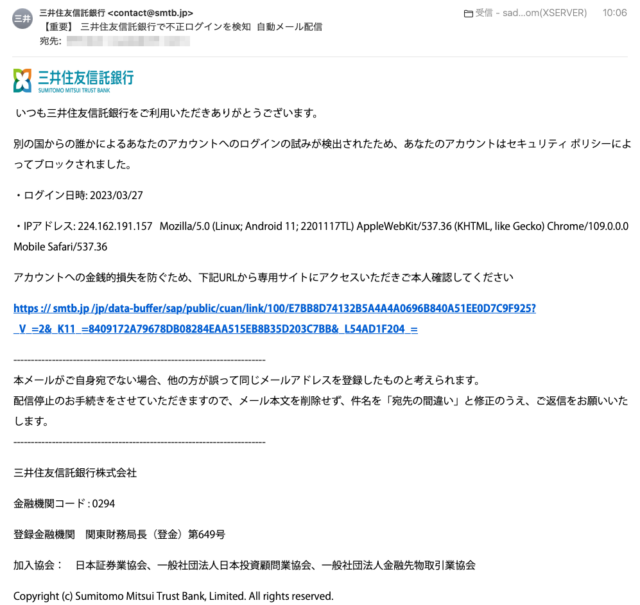The image size is (640, 605).
Task: Click the 加入協会 association line
Action: [x=244, y=565]
